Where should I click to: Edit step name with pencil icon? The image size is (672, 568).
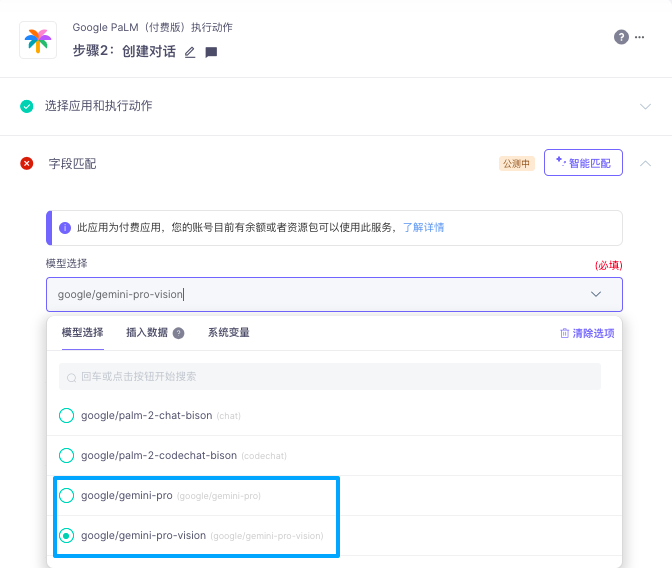click(x=190, y=52)
